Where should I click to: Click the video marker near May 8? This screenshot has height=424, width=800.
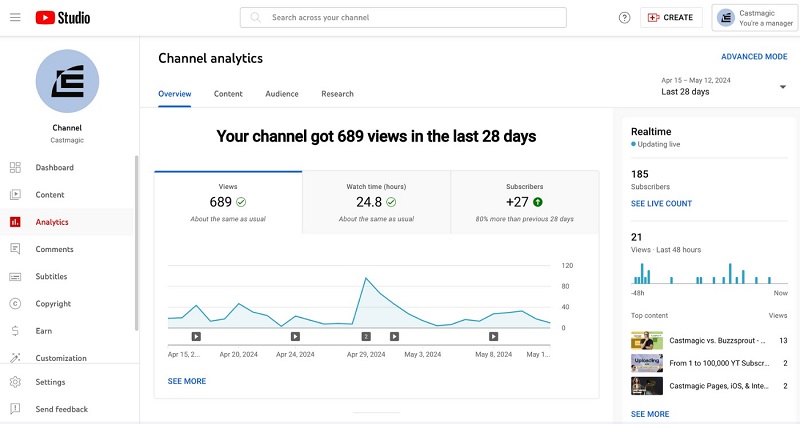(493, 336)
